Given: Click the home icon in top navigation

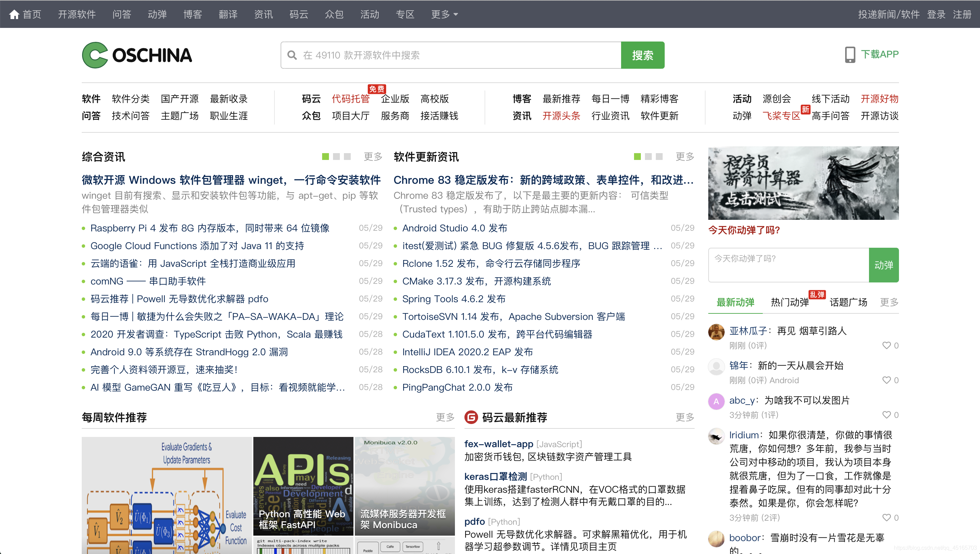Looking at the screenshot, I should [x=14, y=14].
